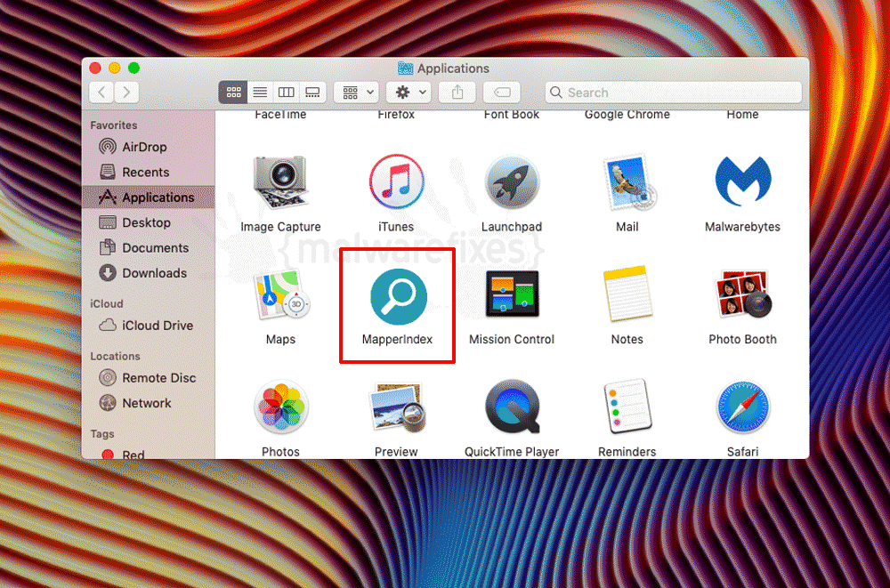
Task: Open Desktop in the sidebar
Action: [x=148, y=222]
